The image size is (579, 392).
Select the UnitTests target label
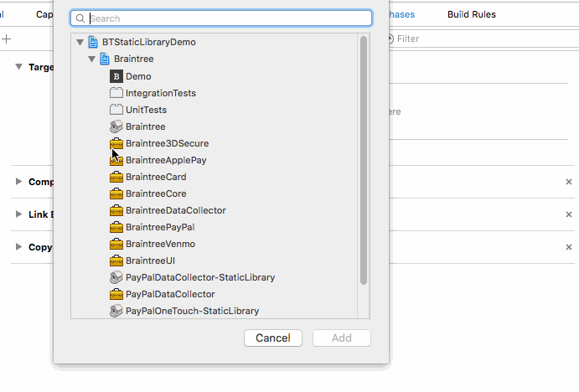click(147, 110)
